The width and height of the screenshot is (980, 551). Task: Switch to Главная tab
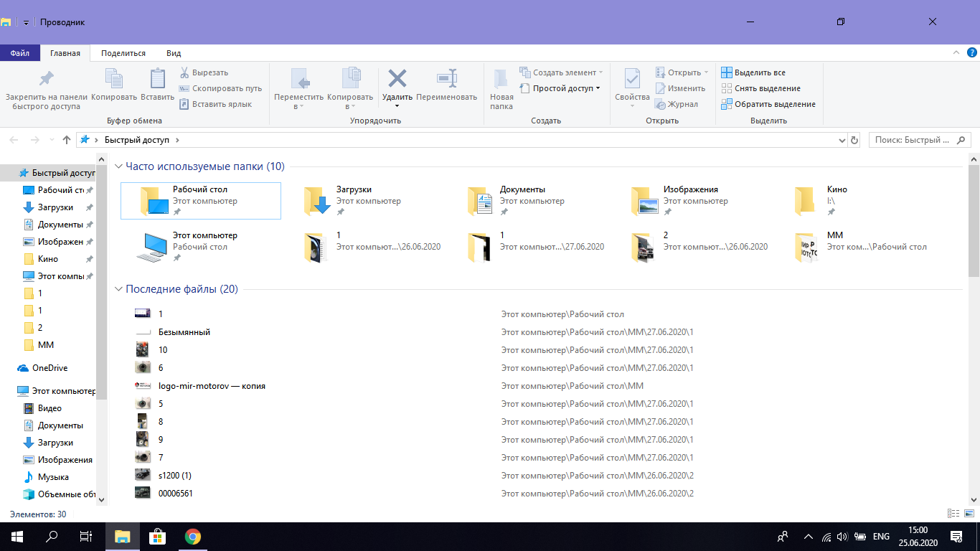[65, 53]
